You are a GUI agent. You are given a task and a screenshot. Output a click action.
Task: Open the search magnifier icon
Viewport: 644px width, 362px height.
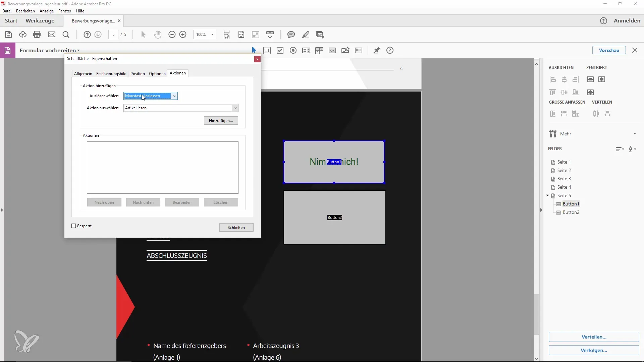[66, 35]
